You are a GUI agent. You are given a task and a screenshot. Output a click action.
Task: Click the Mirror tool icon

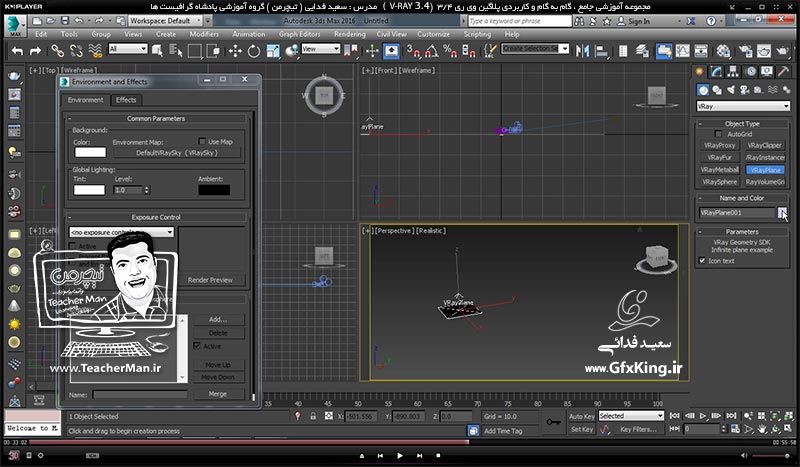582,51
